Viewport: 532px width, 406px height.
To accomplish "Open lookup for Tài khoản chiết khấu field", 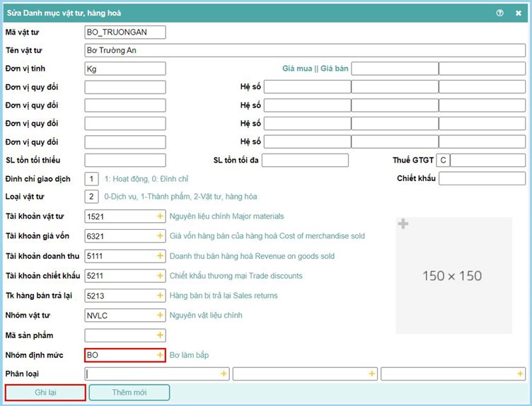I will (160, 275).
